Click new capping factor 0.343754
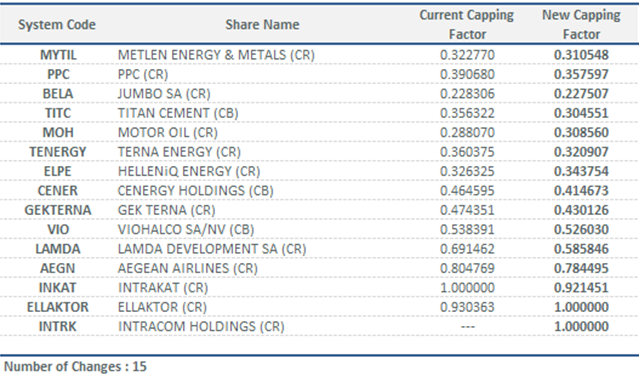 pyautogui.click(x=582, y=172)
